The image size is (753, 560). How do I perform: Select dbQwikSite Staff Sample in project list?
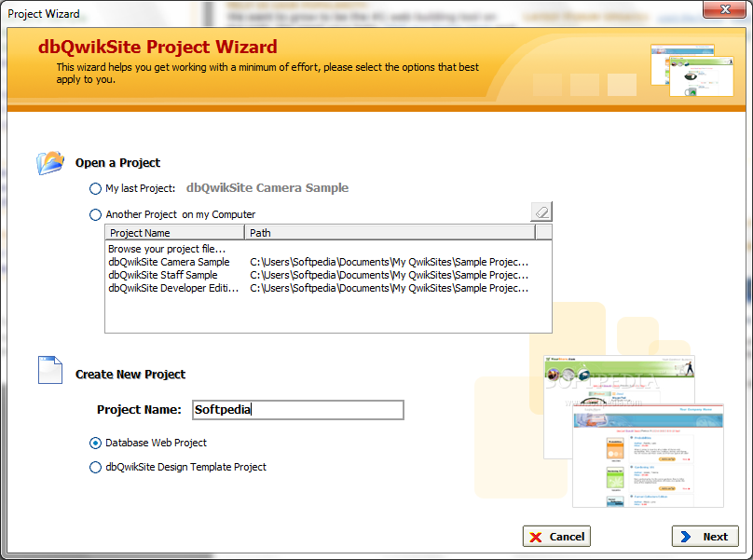[163, 275]
